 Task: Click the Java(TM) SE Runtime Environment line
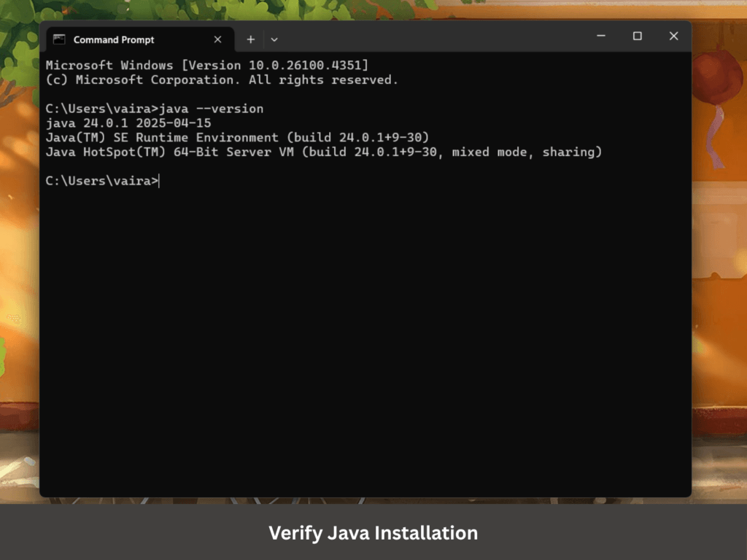pos(237,138)
